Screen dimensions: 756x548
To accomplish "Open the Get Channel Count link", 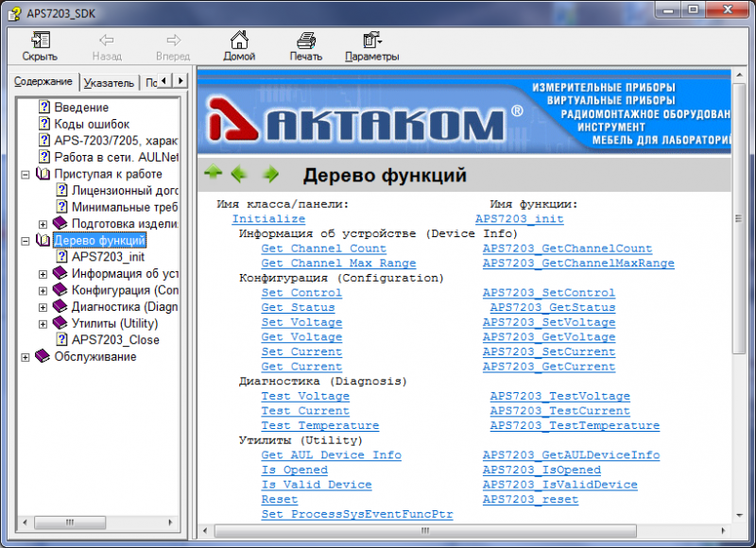I will [x=323, y=248].
